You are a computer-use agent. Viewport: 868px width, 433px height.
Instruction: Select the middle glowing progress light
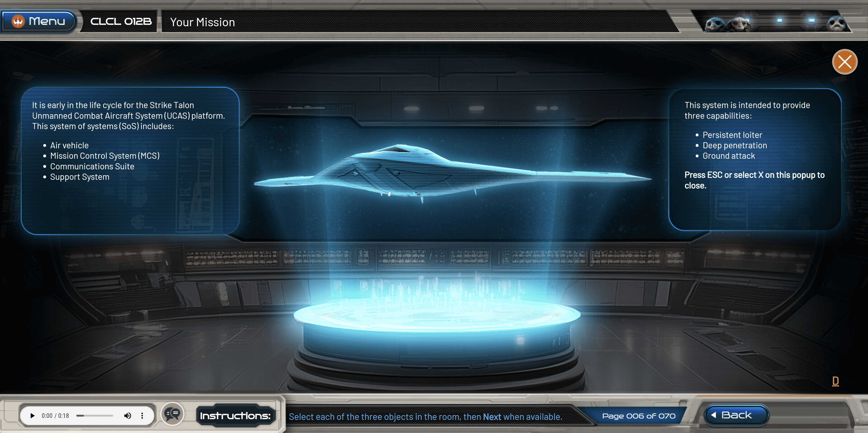click(780, 20)
